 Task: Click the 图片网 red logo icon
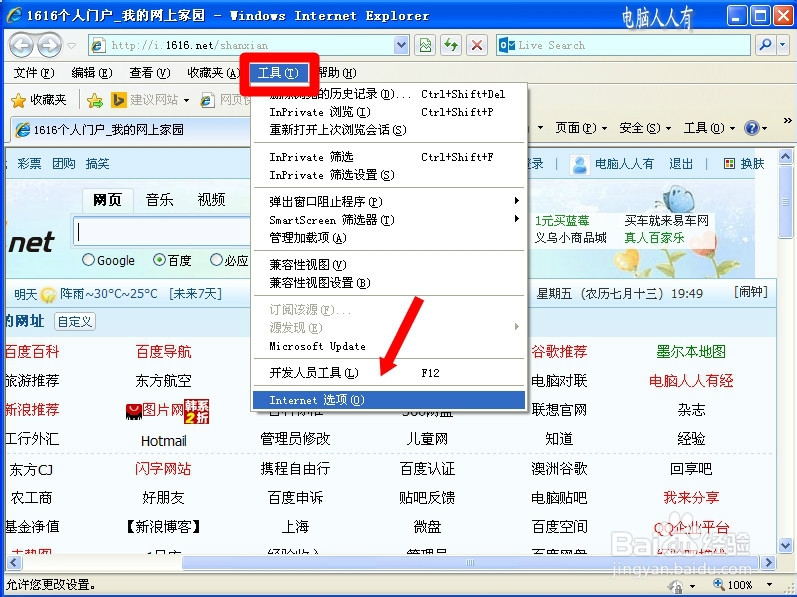pyautogui.click(x=133, y=411)
